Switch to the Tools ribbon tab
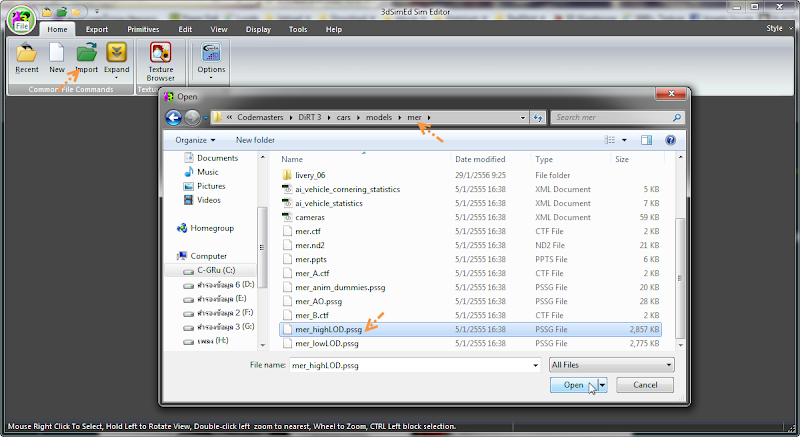 [x=298, y=30]
